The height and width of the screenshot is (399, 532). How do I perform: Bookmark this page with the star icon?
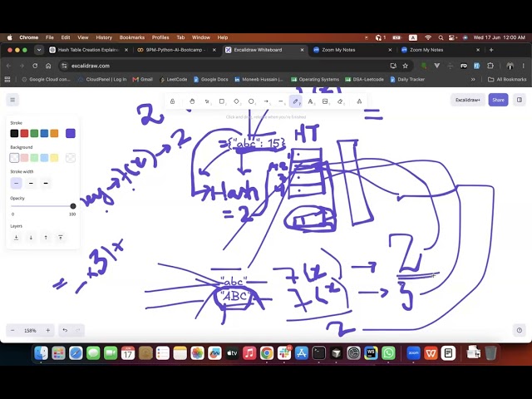click(405, 66)
